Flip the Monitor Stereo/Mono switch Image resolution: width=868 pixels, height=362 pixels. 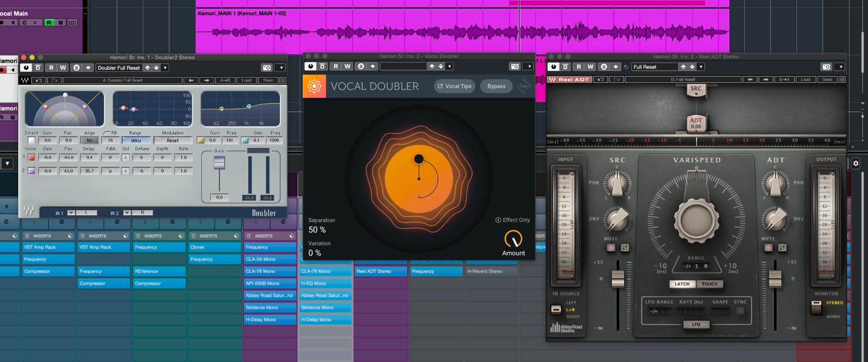pyautogui.click(x=816, y=307)
